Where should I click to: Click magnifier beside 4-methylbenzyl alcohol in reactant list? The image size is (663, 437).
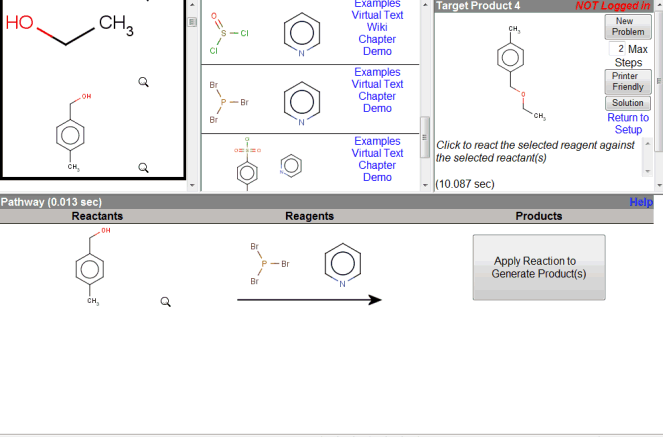click(x=144, y=167)
